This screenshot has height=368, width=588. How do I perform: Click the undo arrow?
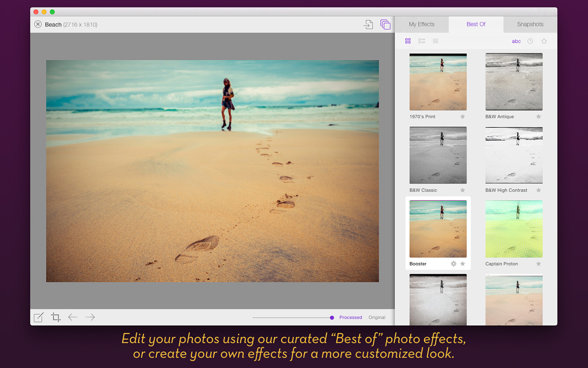coord(73,317)
